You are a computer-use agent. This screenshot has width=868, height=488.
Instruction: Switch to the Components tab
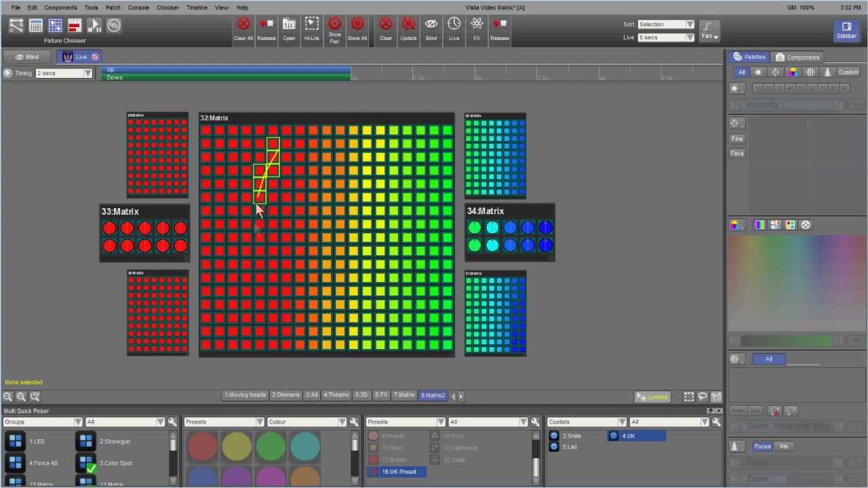[x=797, y=57]
